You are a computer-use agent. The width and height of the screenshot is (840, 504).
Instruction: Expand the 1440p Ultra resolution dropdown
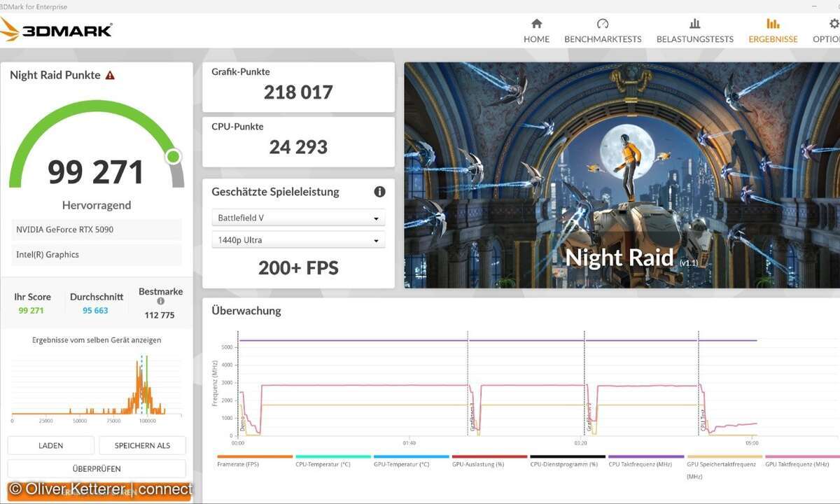(298, 241)
